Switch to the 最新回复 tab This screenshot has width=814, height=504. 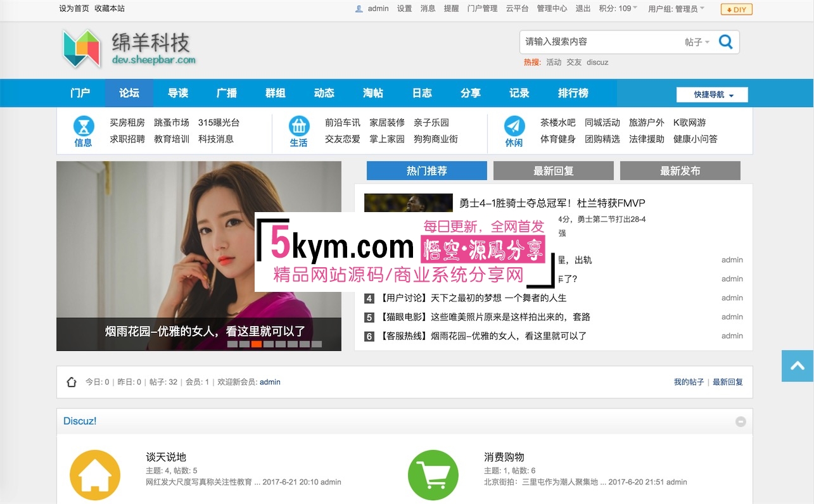[x=554, y=171]
